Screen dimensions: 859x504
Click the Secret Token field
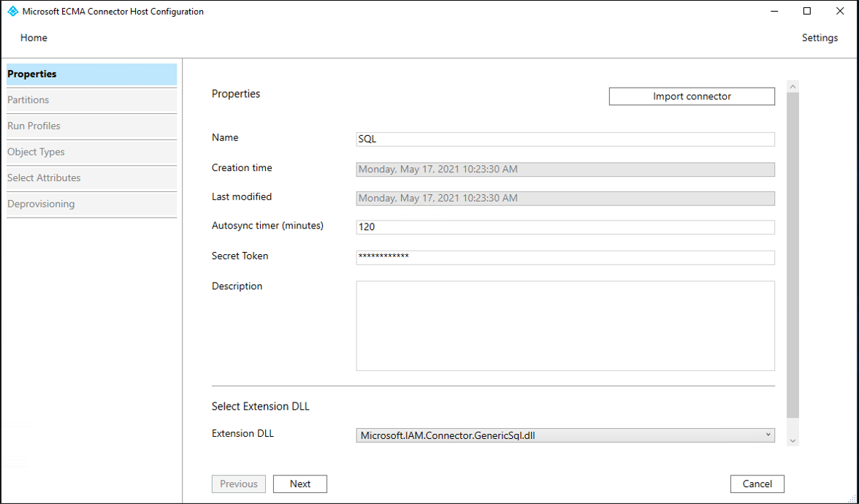pos(565,257)
